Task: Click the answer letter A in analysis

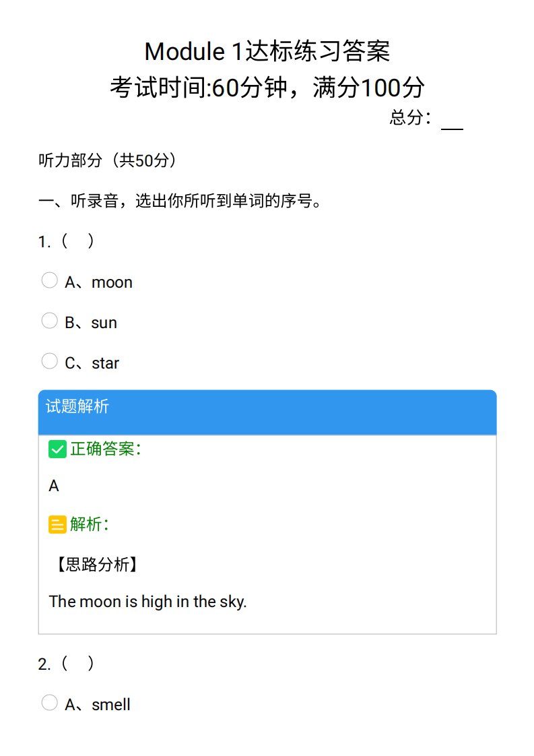Action: point(54,486)
